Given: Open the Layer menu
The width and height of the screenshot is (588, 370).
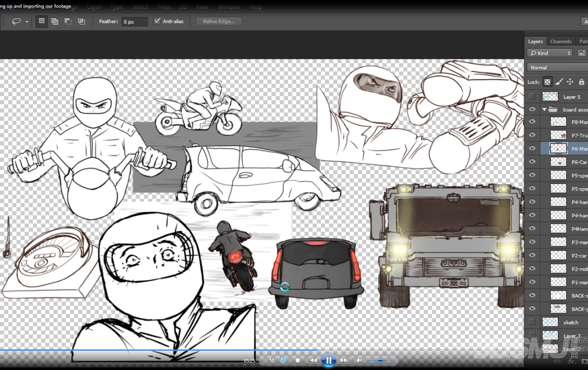Looking at the screenshot, I should pos(94,7).
